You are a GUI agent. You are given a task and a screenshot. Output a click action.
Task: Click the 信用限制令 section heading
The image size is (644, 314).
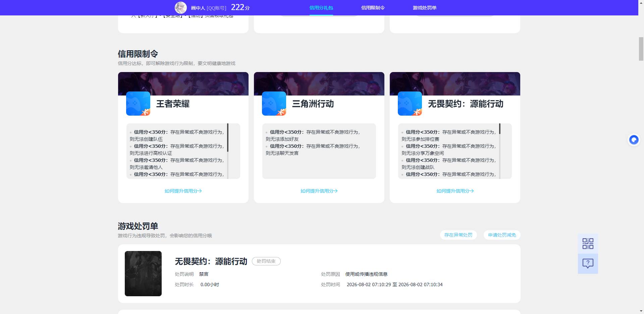click(x=138, y=54)
